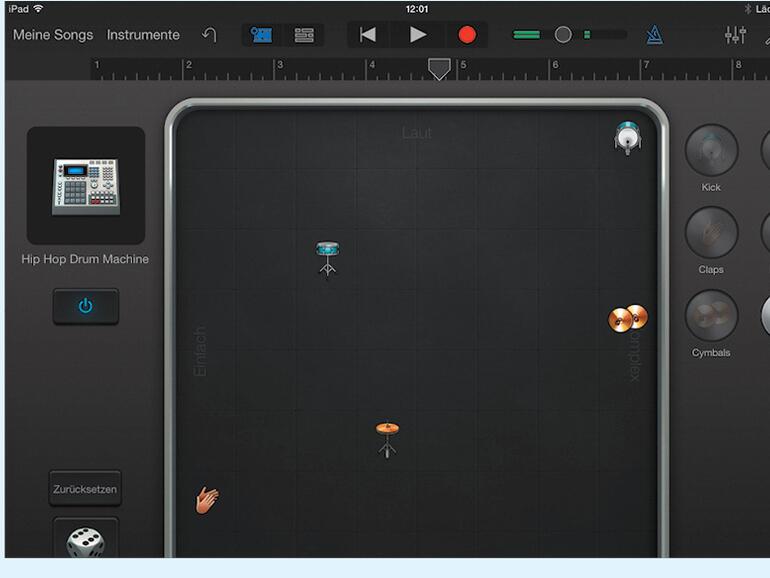This screenshot has height=578, width=770.
Task: Click the playhead marker in ruler
Action: tap(439, 69)
